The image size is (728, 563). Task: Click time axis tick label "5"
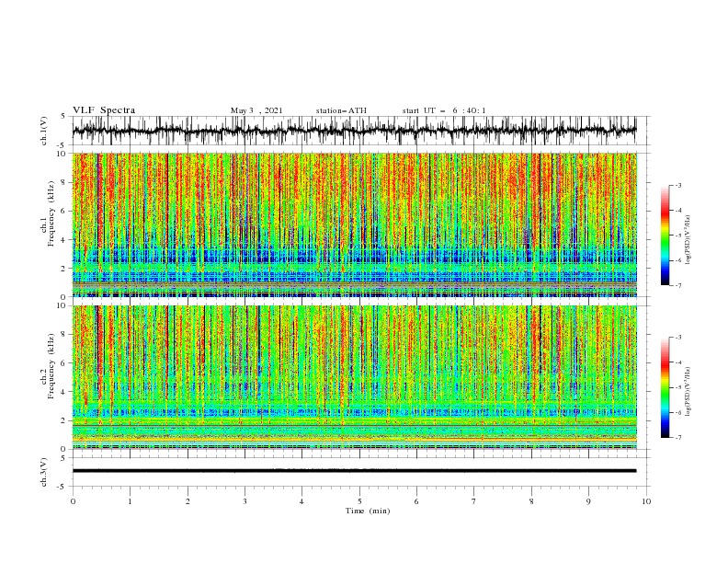(x=359, y=501)
